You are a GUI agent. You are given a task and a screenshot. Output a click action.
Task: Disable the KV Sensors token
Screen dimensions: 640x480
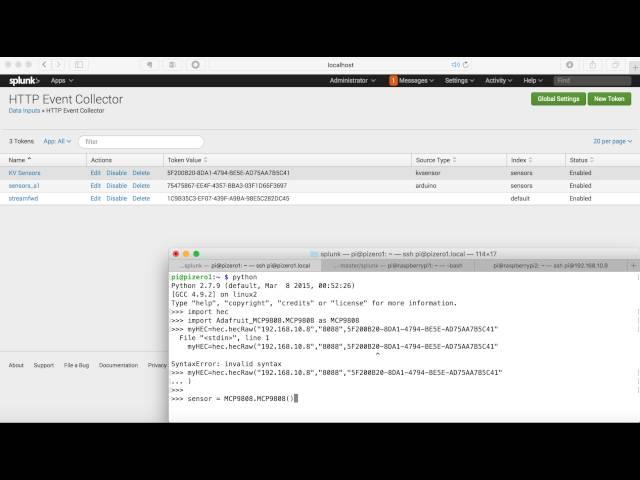coord(116,173)
